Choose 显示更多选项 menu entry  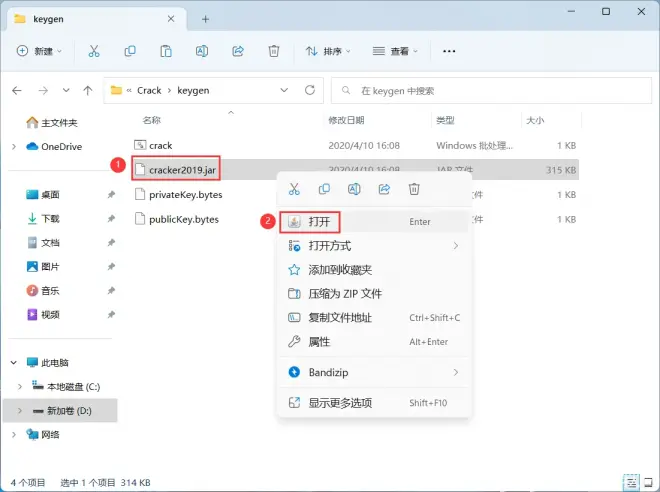[374, 403]
